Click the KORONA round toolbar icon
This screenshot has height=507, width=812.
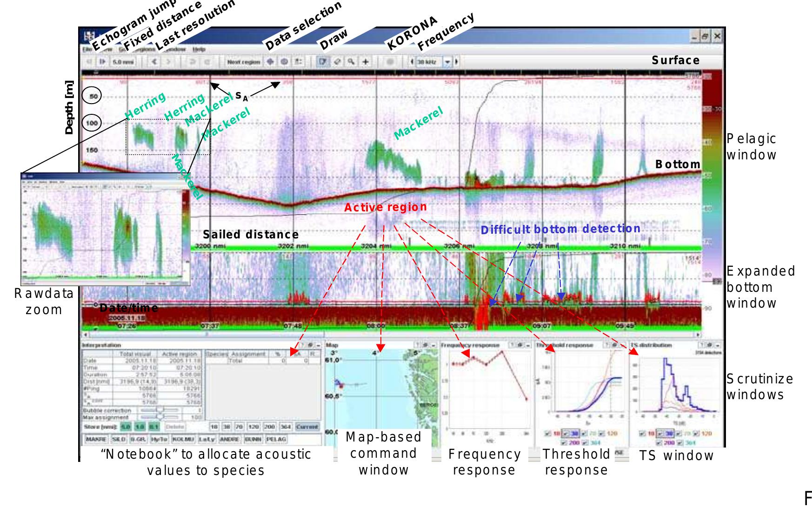(390, 62)
